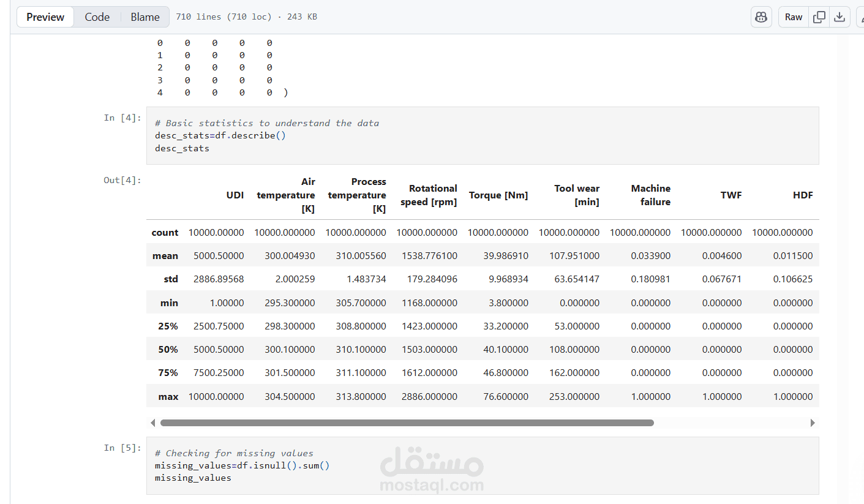Image resolution: width=864 pixels, height=504 pixels.
Task: Copy raw file contents using the copy icon
Action: tap(819, 17)
